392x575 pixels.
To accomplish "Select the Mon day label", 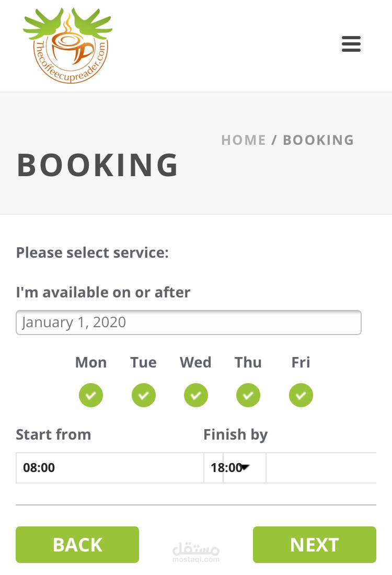I will [x=91, y=362].
